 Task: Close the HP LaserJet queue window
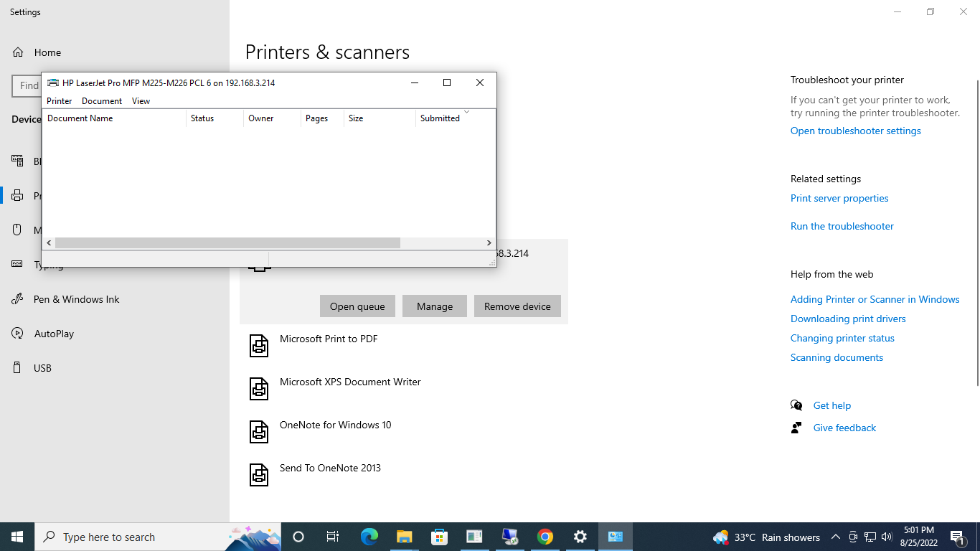click(480, 83)
